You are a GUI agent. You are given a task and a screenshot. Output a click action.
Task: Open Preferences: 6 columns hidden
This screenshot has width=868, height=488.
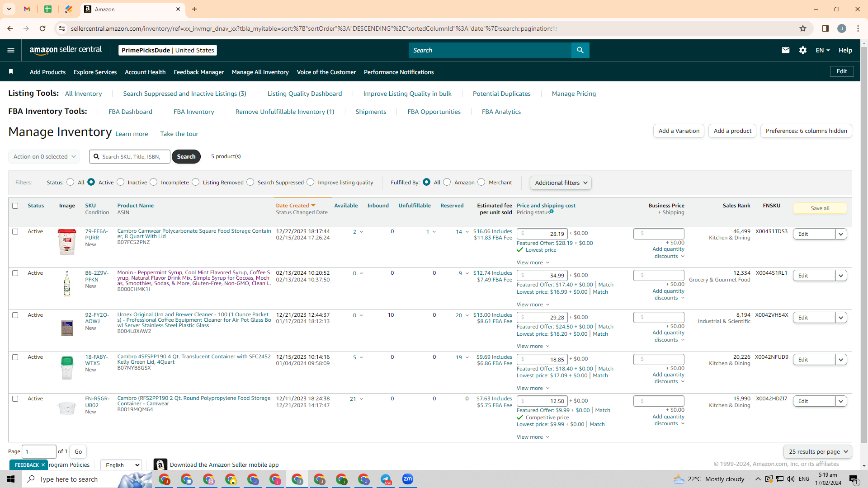point(806,131)
